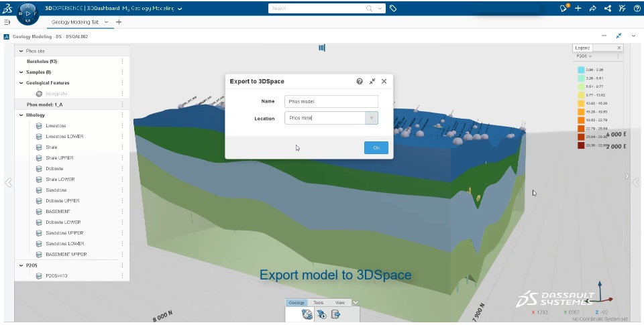Click the plus add icon in top bar
This screenshot has height=325, width=644.
578,8
